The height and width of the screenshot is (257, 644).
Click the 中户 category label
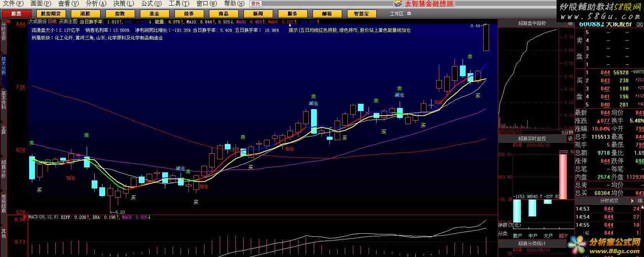(x=533, y=236)
